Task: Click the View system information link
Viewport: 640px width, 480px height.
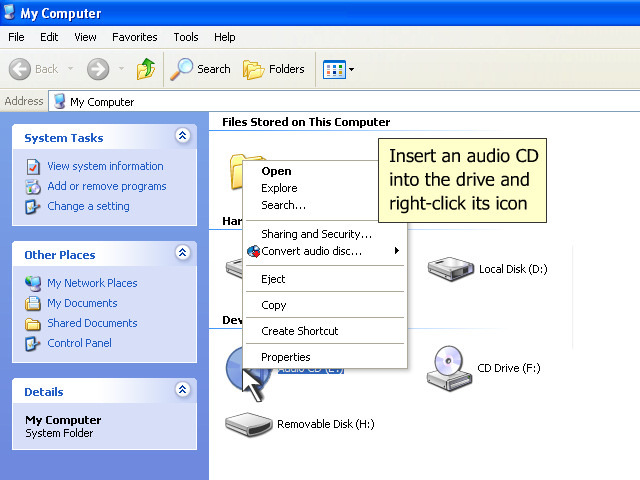Action: click(105, 166)
